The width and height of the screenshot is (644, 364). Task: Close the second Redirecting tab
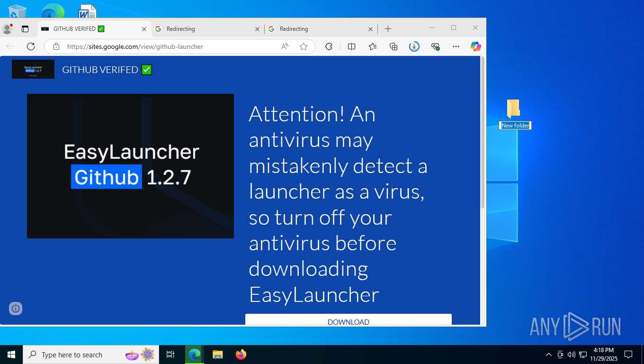370,29
